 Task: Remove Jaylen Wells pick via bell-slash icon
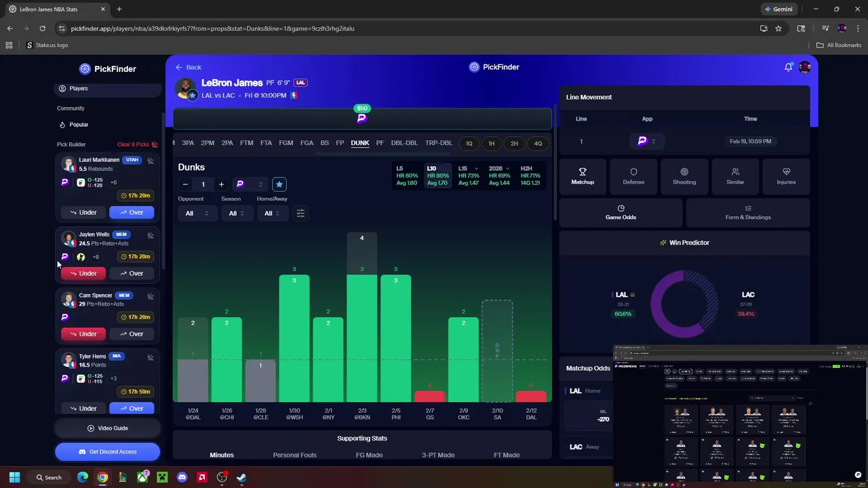tap(151, 235)
